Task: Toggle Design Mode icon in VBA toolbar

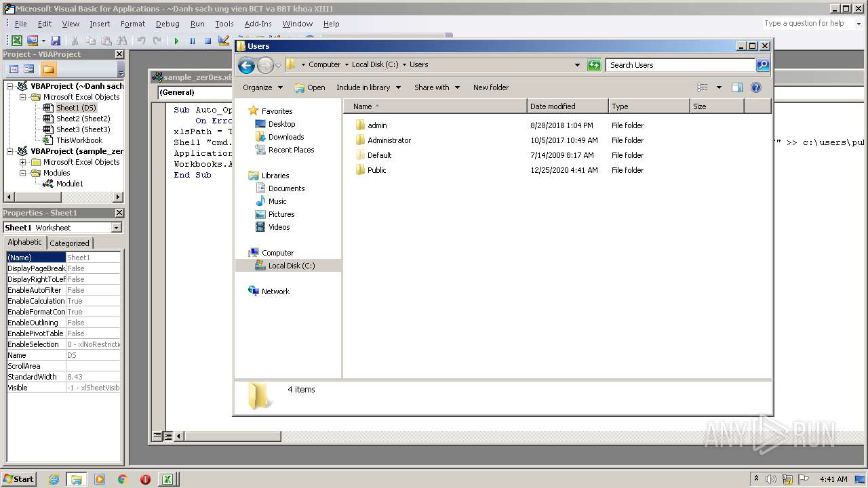Action: 224,41
